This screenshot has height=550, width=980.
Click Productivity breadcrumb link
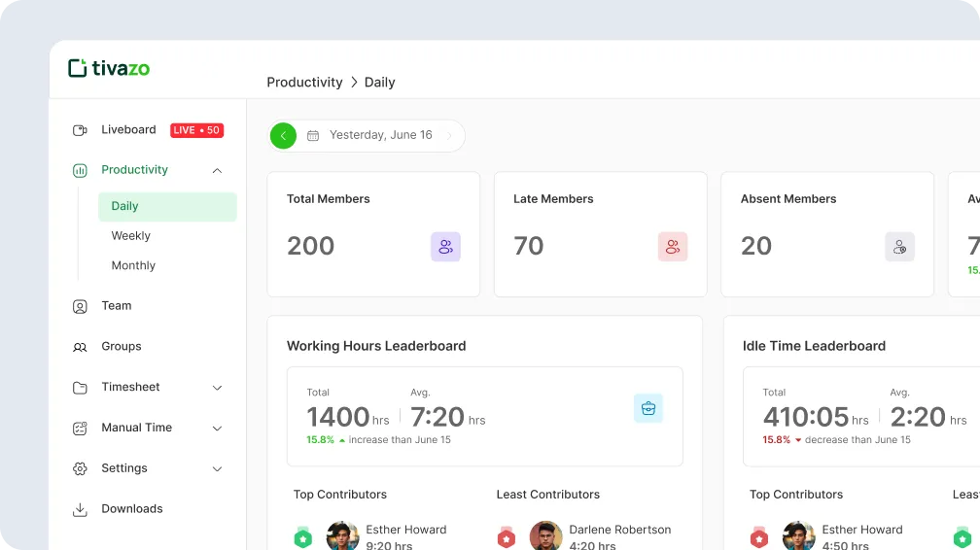coord(304,83)
